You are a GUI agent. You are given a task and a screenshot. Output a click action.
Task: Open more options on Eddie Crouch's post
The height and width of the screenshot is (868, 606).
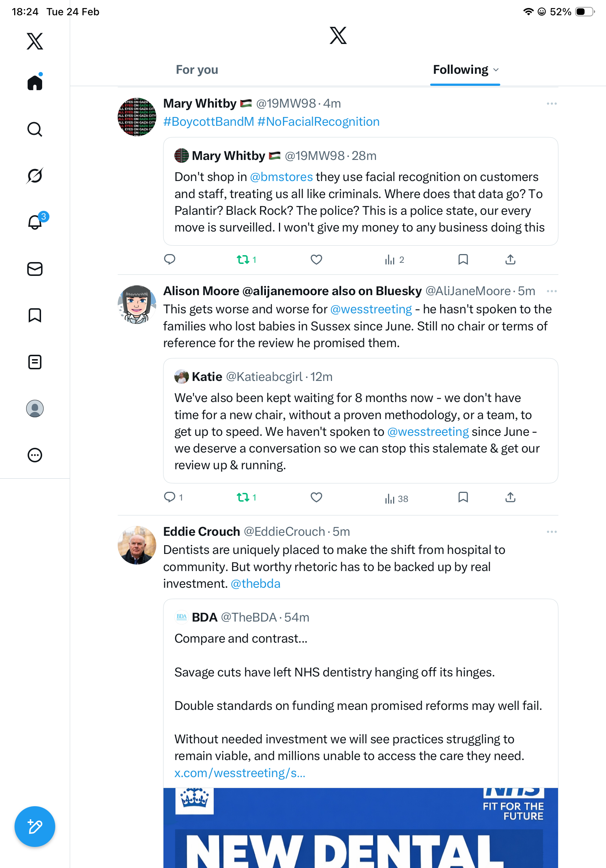point(552,531)
